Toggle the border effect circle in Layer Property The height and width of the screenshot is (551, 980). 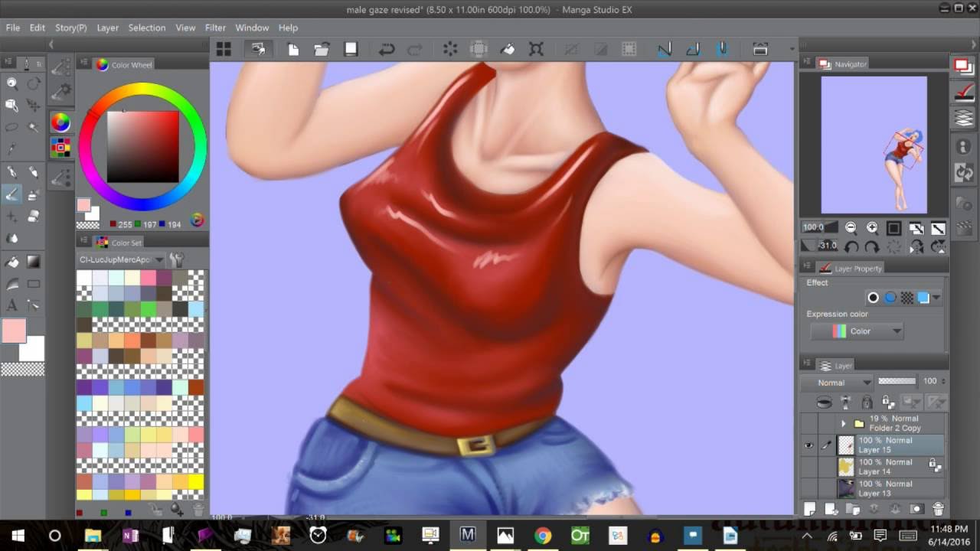[873, 298]
